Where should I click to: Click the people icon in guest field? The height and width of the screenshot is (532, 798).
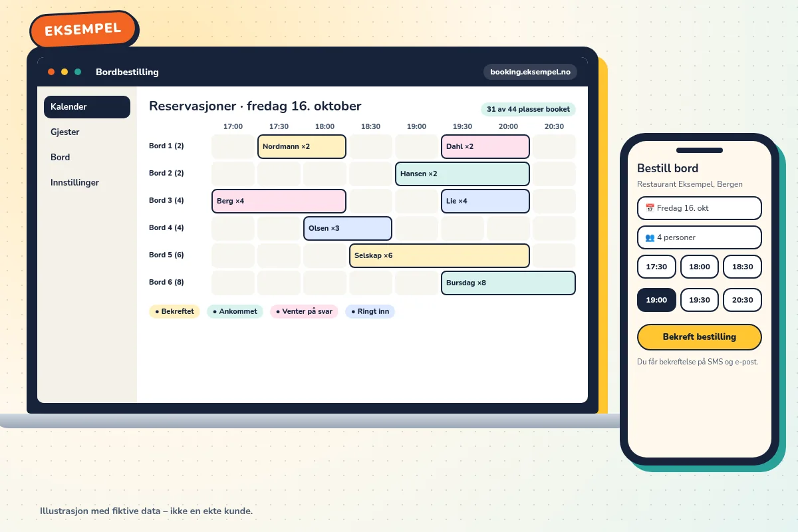tap(650, 237)
